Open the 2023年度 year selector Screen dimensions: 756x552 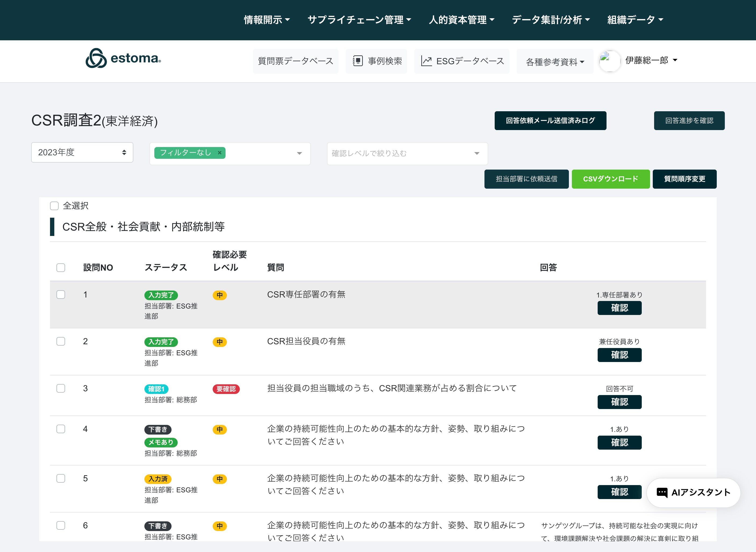pos(82,152)
